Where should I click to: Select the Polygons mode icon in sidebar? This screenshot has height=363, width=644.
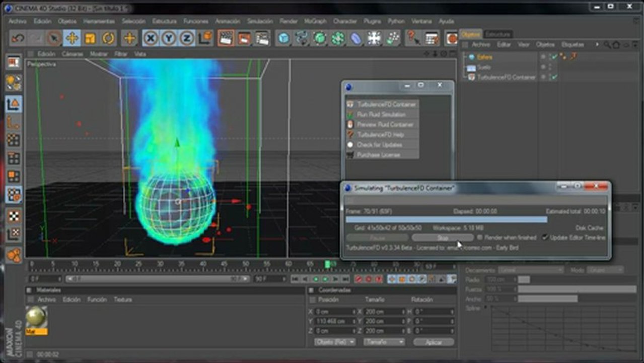coord(14,176)
